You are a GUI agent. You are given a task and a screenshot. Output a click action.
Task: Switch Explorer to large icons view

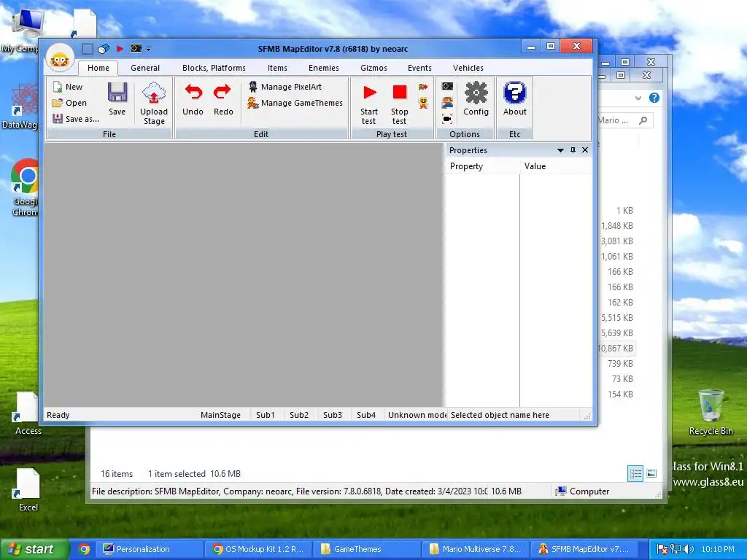[651, 473]
